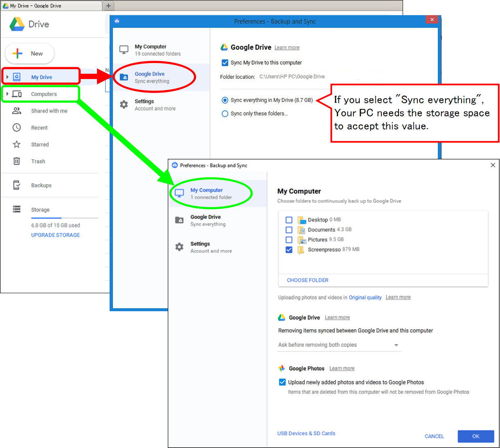
Task: Expand the Computers tree item
Action: point(7,94)
